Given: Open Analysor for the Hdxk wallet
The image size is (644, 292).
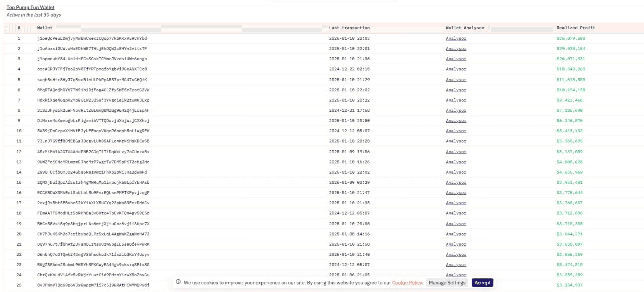Looking at the screenshot, I should click(456, 100).
